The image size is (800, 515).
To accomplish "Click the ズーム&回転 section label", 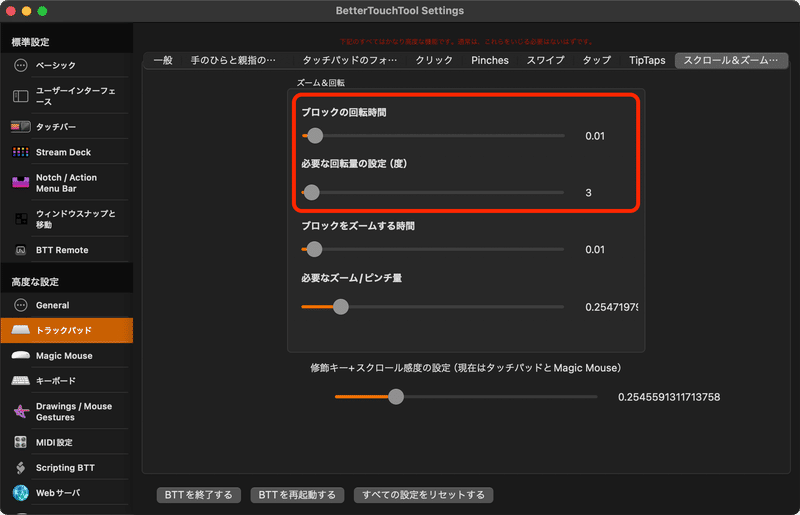I will tap(321, 83).
